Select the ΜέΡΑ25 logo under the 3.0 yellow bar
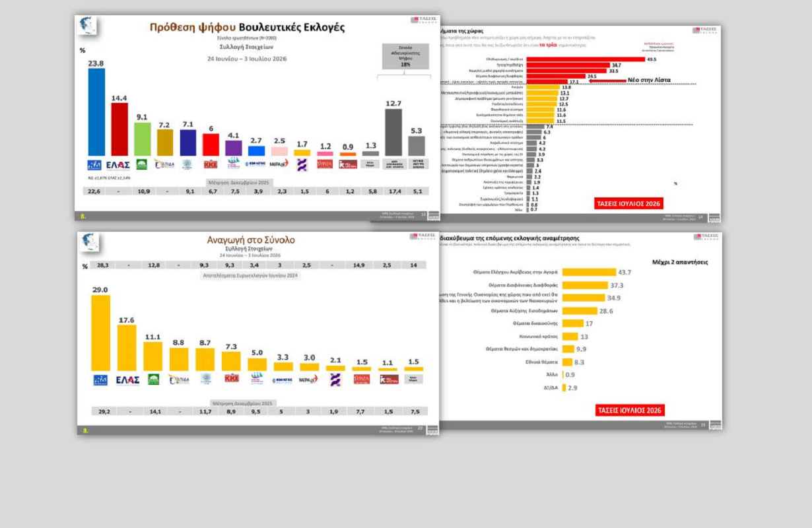 point(308,379)
